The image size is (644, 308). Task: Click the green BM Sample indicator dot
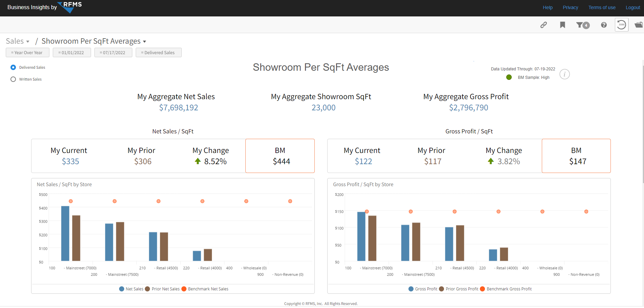click(x=509, y=77)
